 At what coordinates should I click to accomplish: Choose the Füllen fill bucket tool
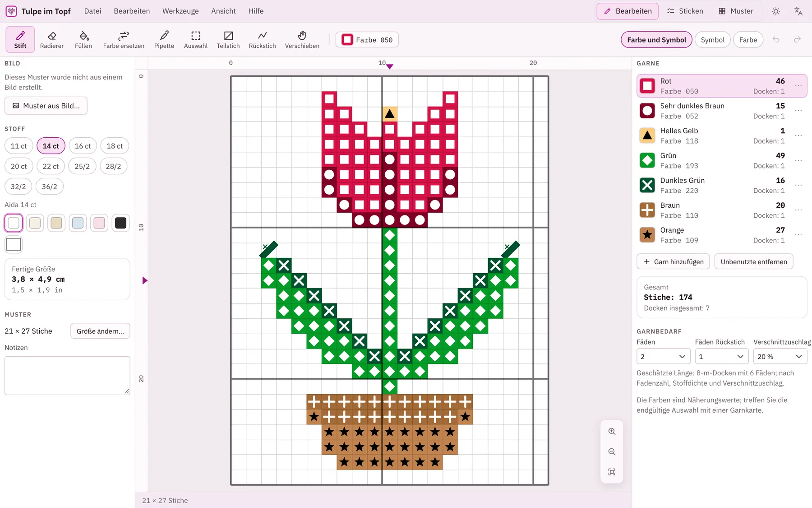pos(83,40)
